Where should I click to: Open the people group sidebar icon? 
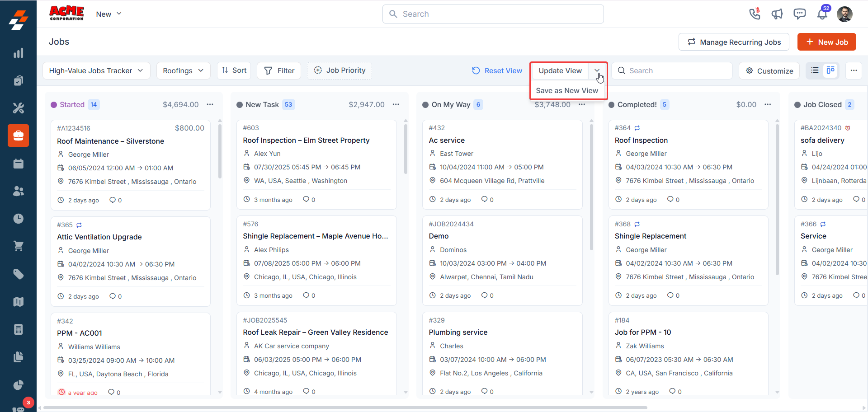pyautogui.click(x=18, y=191)
